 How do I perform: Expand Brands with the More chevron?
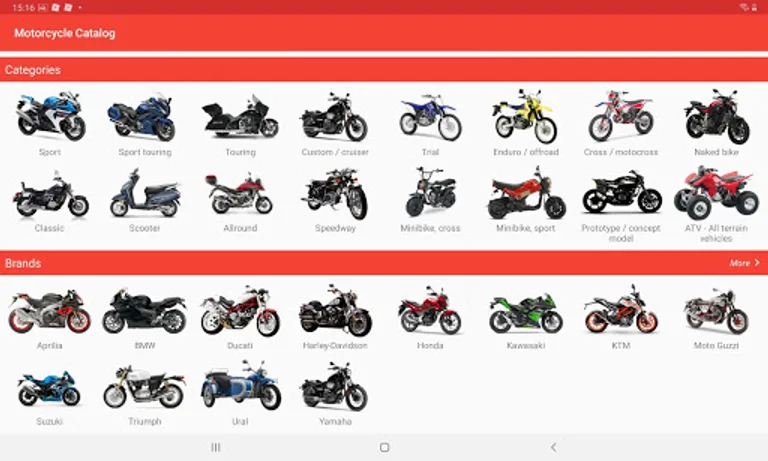(x=757, y=263)
